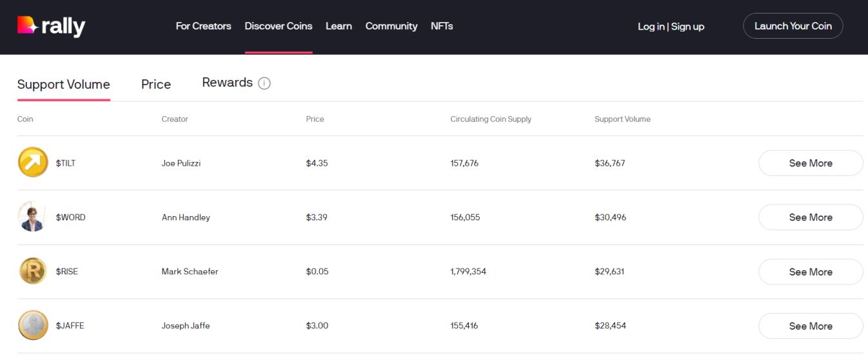Click the $RISE gold coin icon

click(x=33, y=272)
